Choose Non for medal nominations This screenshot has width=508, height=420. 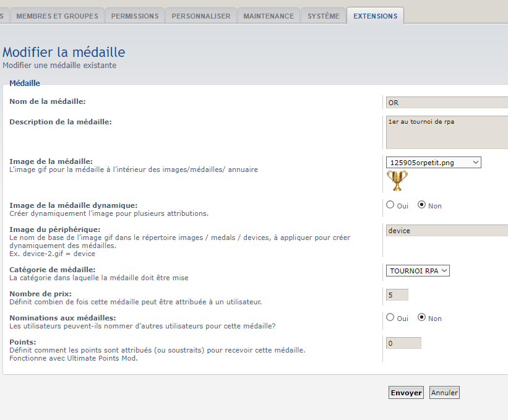422,317
